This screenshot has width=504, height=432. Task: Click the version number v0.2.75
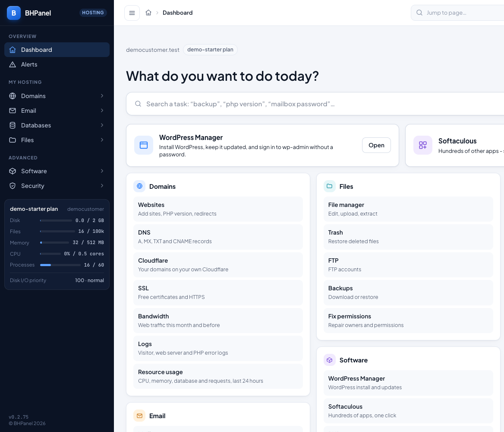coord(19,417)
